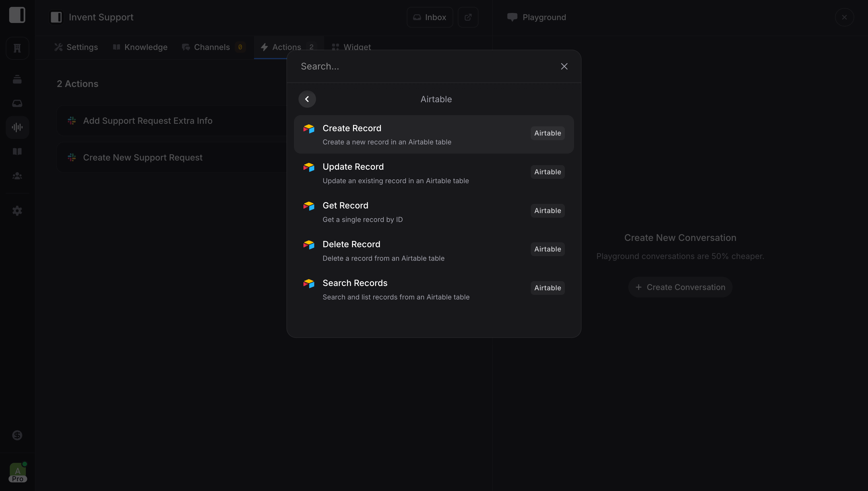
Task: Open the billing dollar sidebar icon
Action: pos(17,435)
